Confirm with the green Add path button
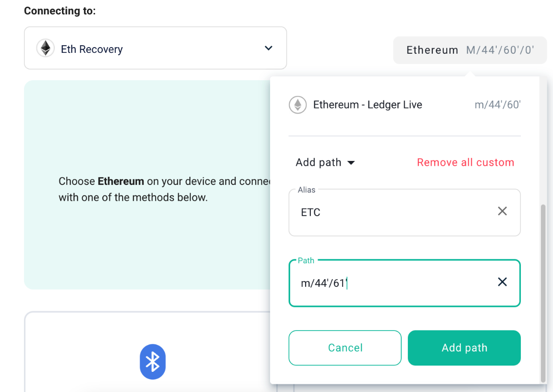The height and width of the screenshot is (392, 553). 464,348
